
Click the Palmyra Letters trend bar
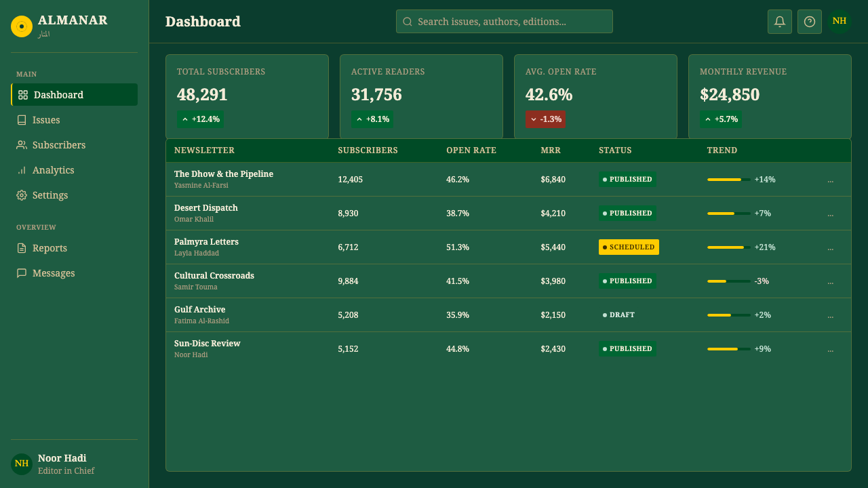pos(729,247)
